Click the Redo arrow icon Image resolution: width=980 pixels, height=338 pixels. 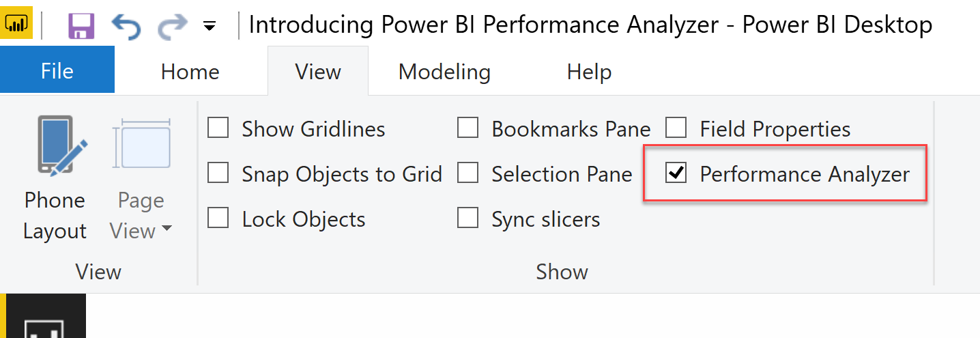pos(172,27)
